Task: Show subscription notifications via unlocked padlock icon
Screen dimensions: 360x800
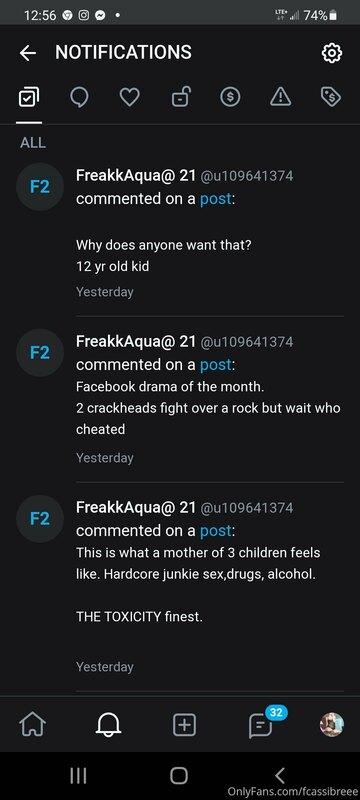Action: pyautogui.click(x=181, y=96)
